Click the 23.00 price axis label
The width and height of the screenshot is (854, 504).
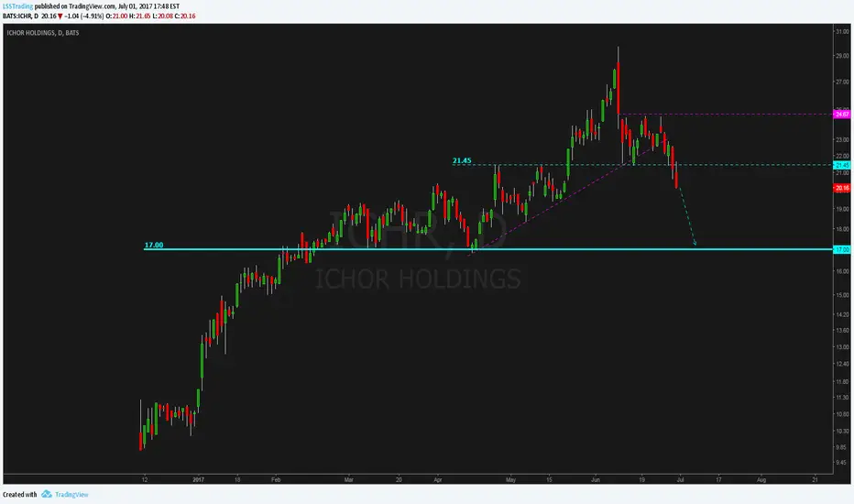pyautogui.click(x=842, y=140)
